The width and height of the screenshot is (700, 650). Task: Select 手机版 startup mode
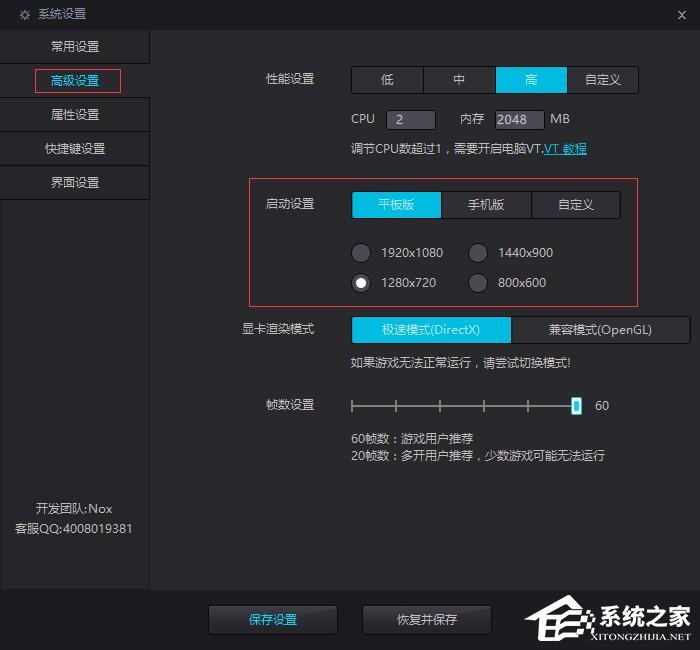pyautogui.click(x=486, y=205)
